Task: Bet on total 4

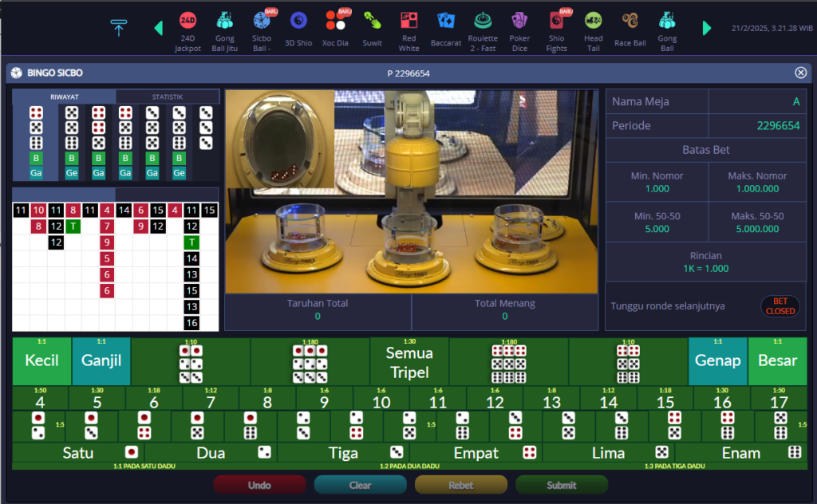Action: [40, 398]
